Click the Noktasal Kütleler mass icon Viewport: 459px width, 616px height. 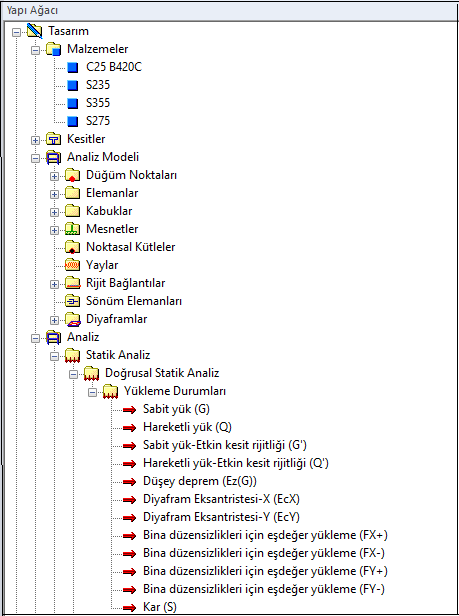[x=72, y=247]
